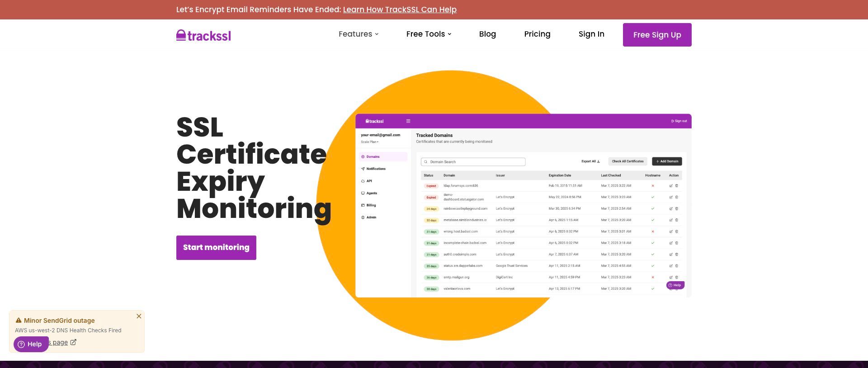Click the Start monitoring button

(216, 248)
